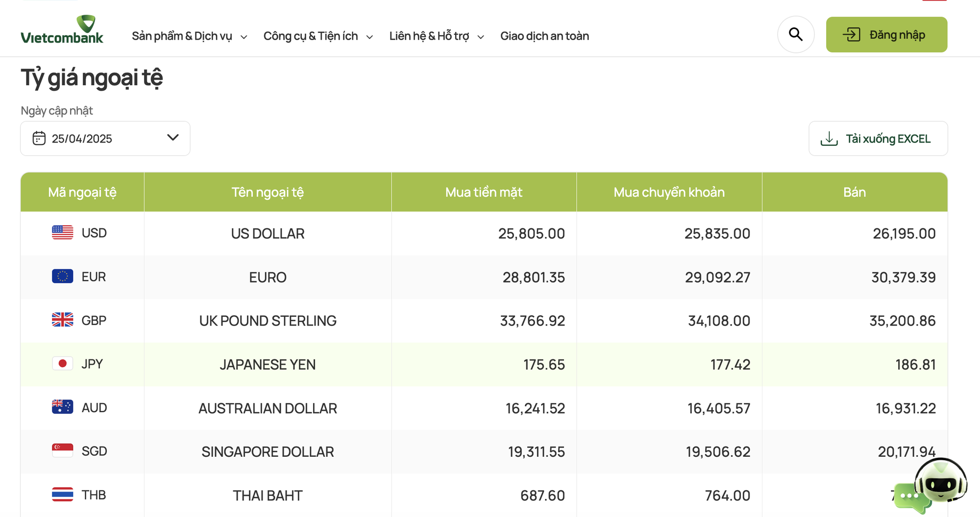Click the Japan flag icon for JPY
This screenshot has width=980, height=517.
coord(63,364)
